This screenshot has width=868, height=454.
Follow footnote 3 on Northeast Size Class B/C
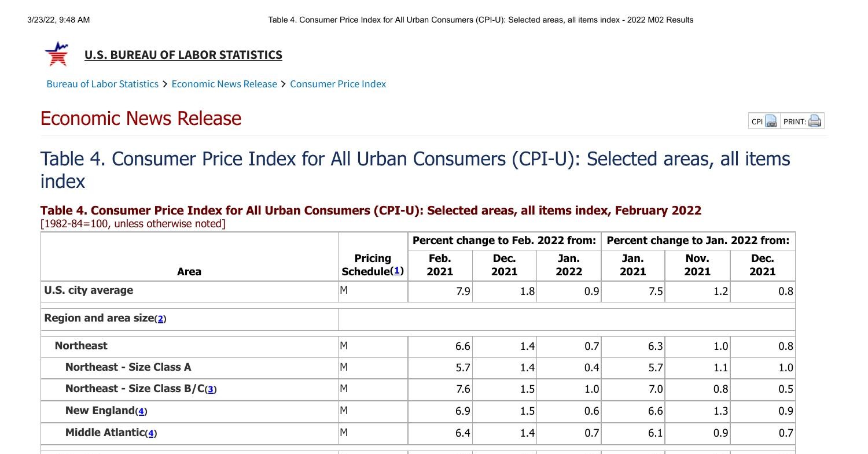point(211,389)
